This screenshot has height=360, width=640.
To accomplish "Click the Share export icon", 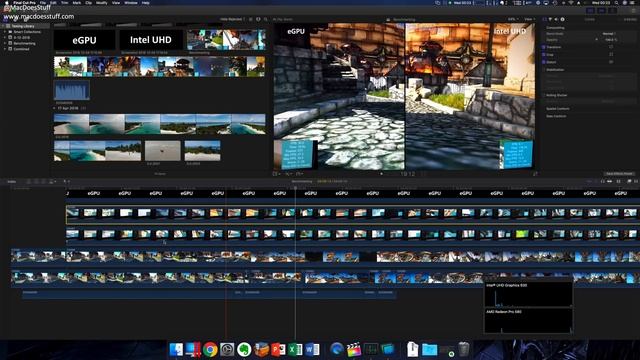I will click(x=633, y=11).
